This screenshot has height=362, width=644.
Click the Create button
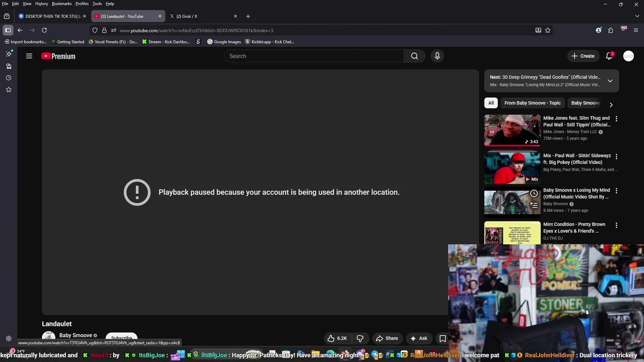(583, 56)
